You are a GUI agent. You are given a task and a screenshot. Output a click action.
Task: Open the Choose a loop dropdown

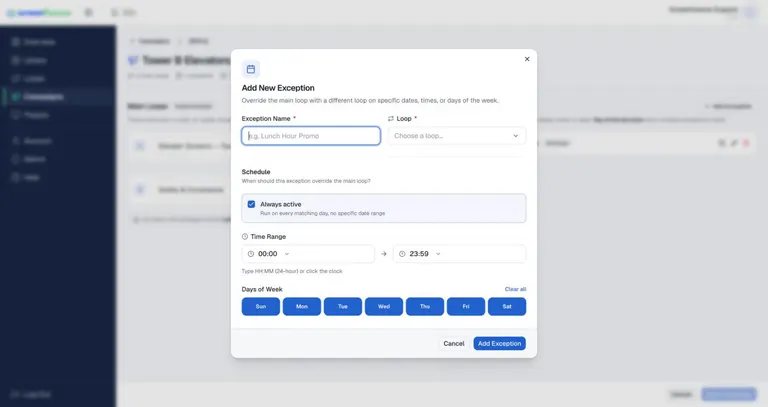point(457,136)
